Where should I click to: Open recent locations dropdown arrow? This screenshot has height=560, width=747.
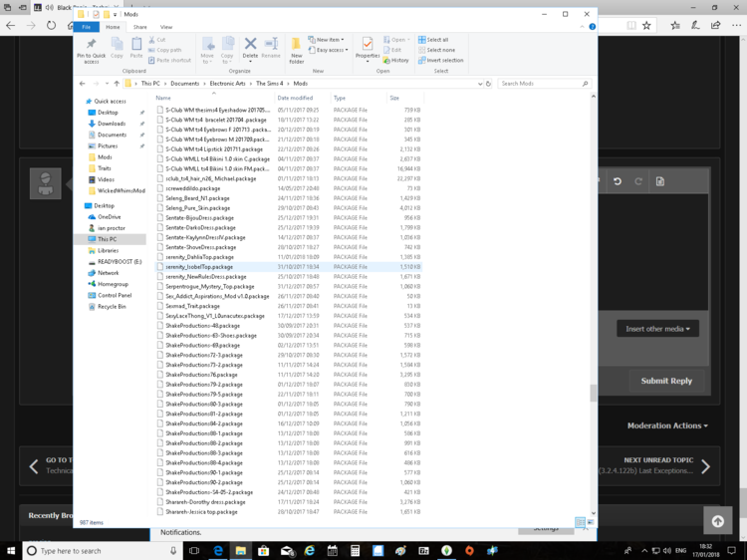click(107, 84)
